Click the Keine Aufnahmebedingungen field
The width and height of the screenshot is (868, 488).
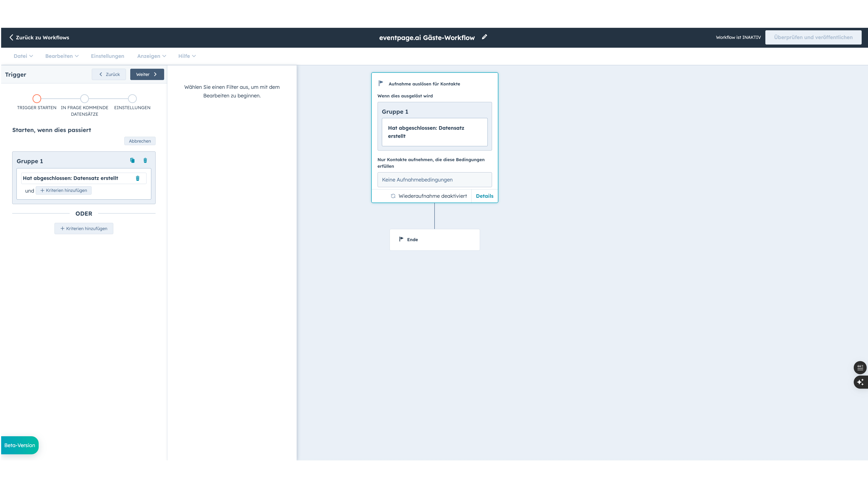(x=434, y=179)
